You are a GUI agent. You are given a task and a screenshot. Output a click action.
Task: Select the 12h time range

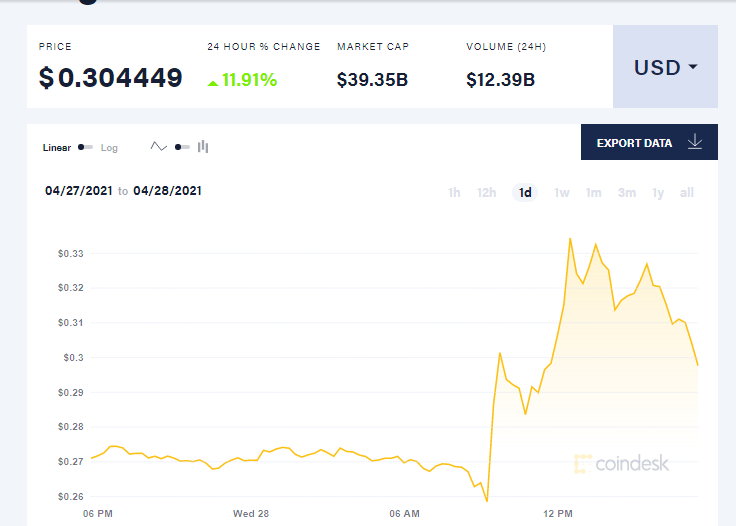point(486,192)
